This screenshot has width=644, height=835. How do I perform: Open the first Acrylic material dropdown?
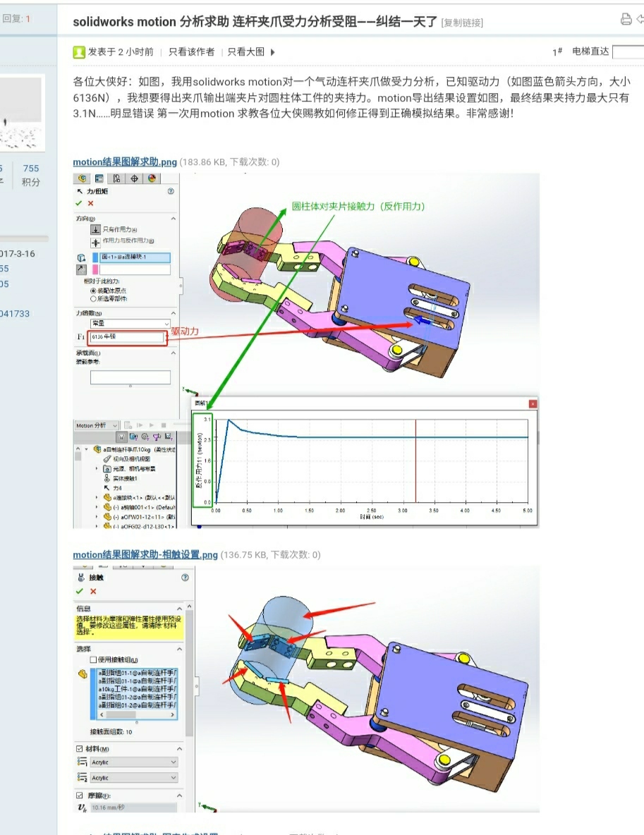[133, 762]
